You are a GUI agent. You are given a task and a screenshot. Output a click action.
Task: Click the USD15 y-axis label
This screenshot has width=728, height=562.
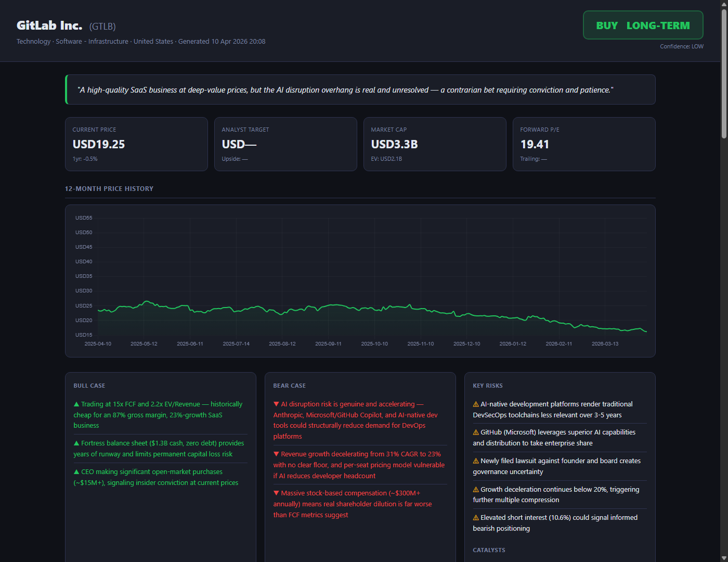point(84,335)
